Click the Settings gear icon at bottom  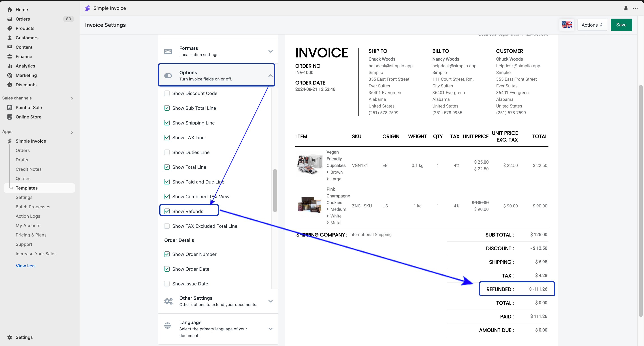(9, 337)
